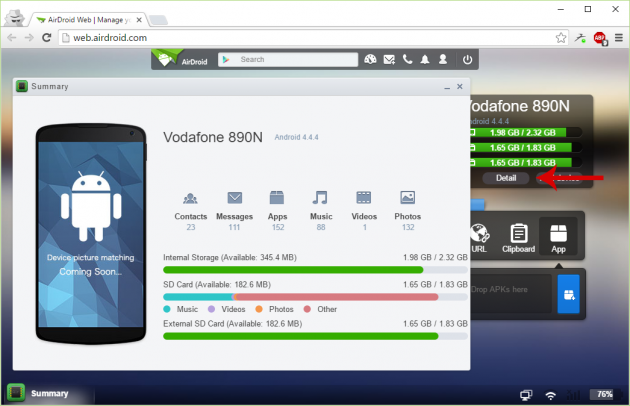Click the phone device picture

coord(91,234)
